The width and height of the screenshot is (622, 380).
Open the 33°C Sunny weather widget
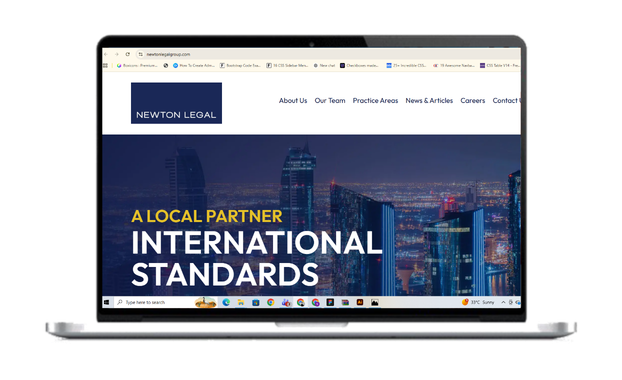click(x=478, y=302)
